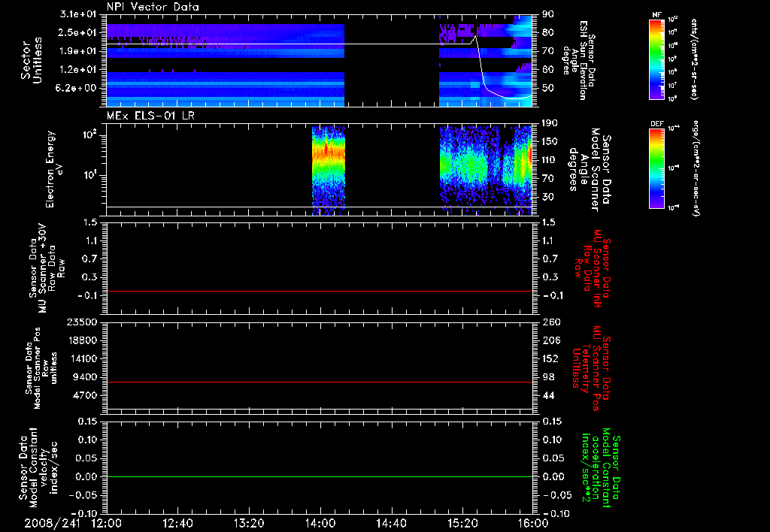
Task: Click the "14:00" time tick label
Action: coord(320,524)
